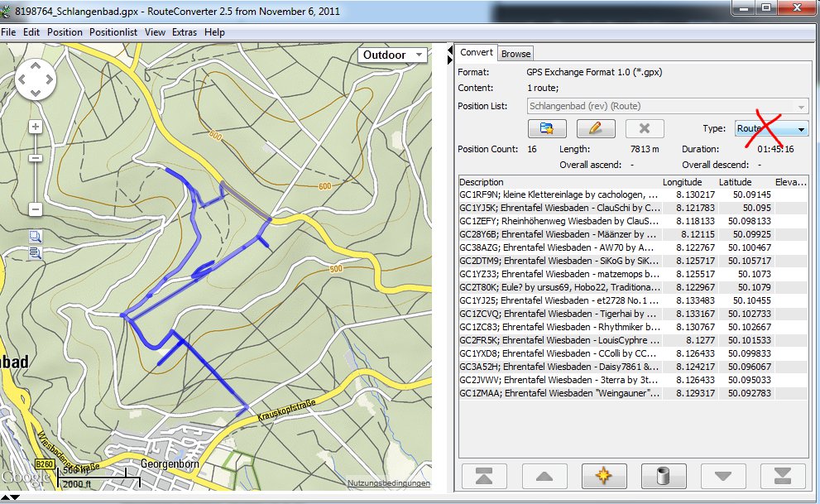Select row GC1YXD8 Ehrentafel Wiesbaden - CColli
Screen dimensions: 820x504
pyautogui.click(x=633, y=353)
